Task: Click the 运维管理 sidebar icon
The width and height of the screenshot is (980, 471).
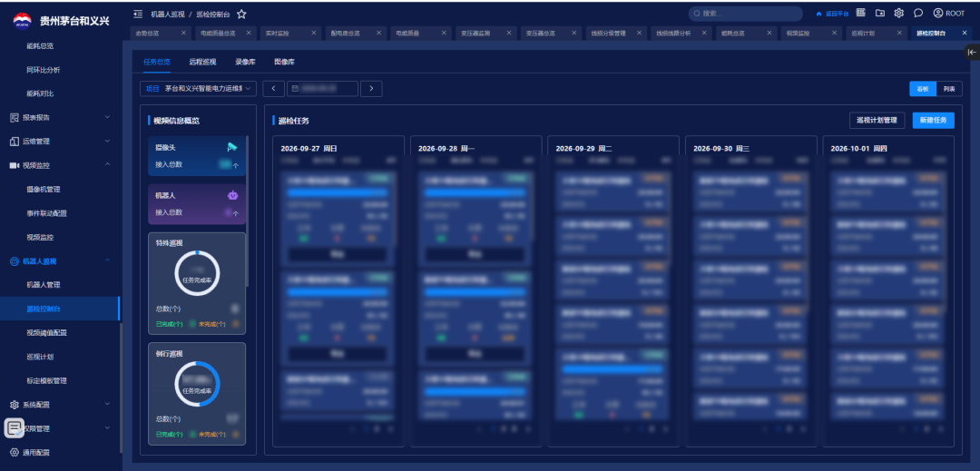Action: (x=15, y=142)
